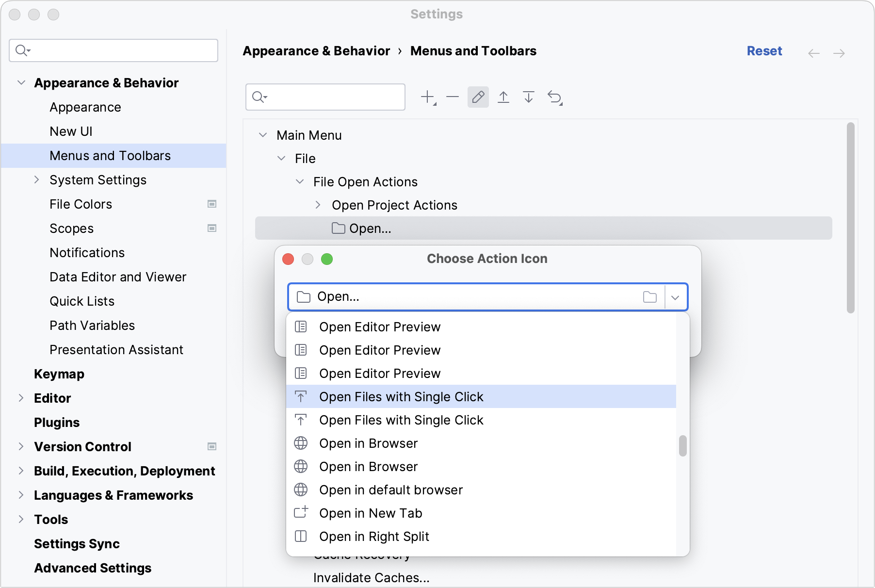Open the Notifications settings page
Viewport: 875px width, 588px height.
pyautogui.click(x=87, y=253)
